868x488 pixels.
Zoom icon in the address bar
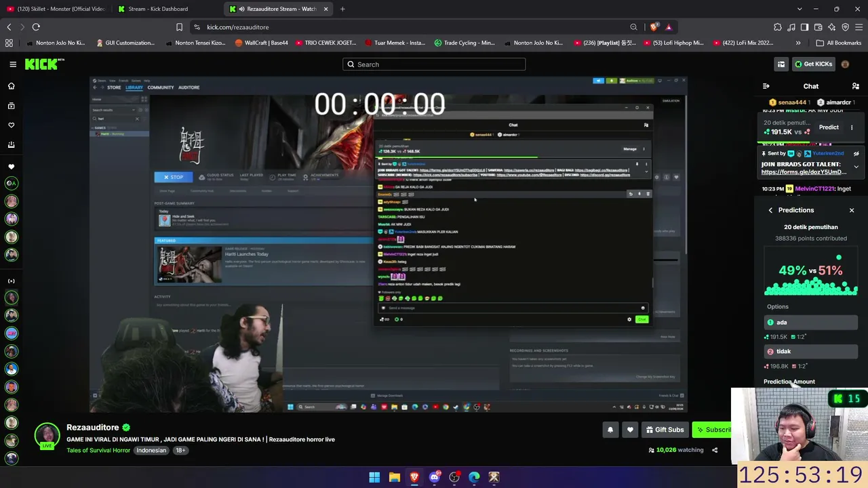[x=633, y=27]
